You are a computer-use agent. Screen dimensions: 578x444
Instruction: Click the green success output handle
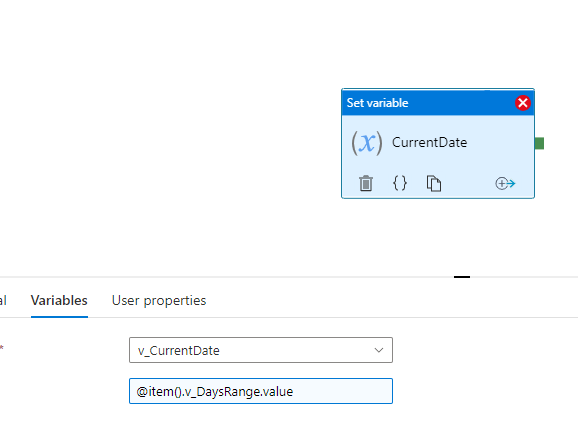(x=539, y=143)
